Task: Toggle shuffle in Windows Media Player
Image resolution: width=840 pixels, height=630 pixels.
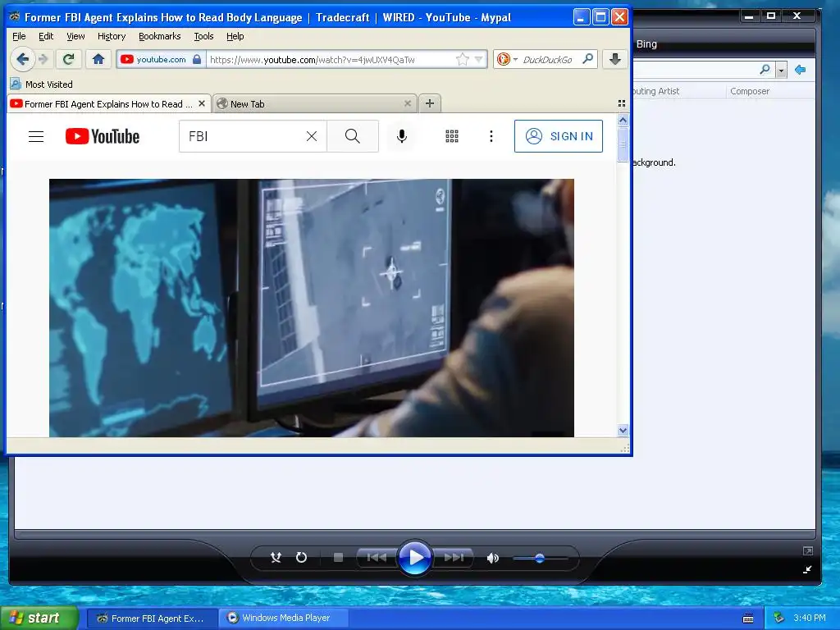Action: click(x=276, y=558)
